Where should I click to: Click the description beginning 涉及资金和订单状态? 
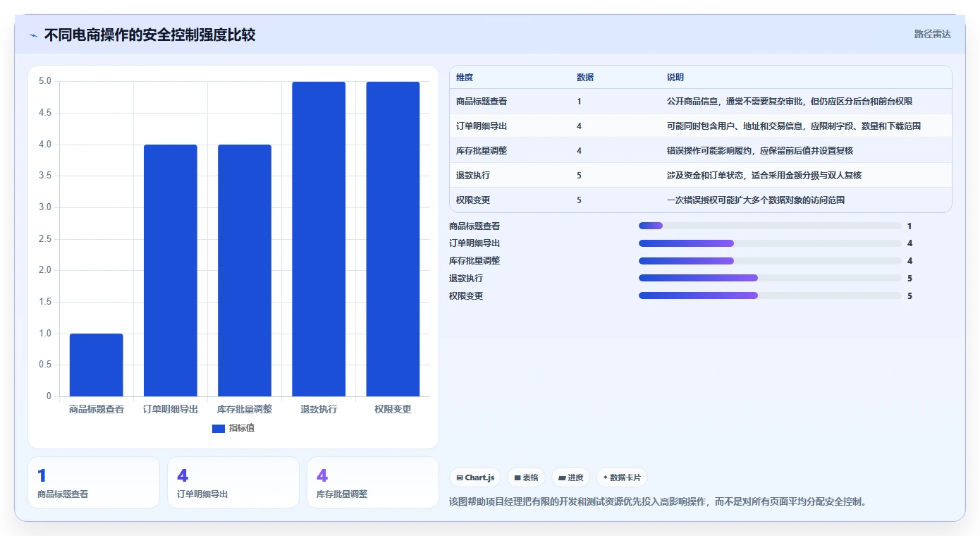click(x=764, y=176)
